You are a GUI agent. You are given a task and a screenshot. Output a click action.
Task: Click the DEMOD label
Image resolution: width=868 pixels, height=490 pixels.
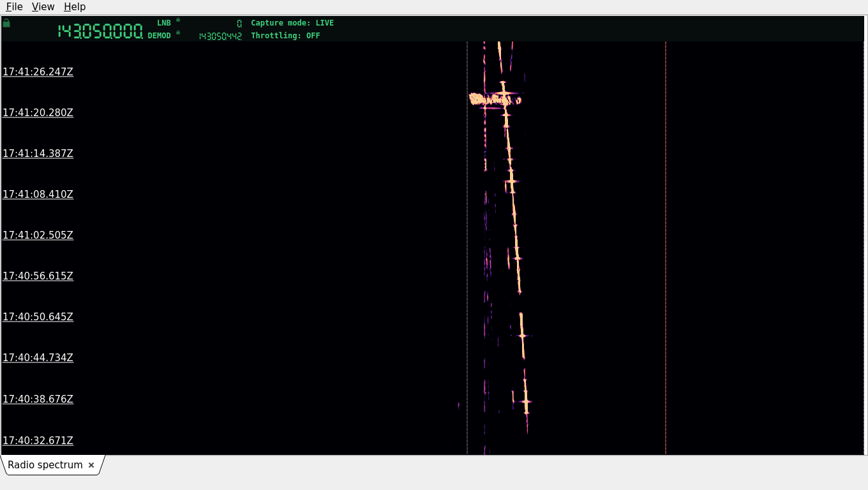(160, 36)
